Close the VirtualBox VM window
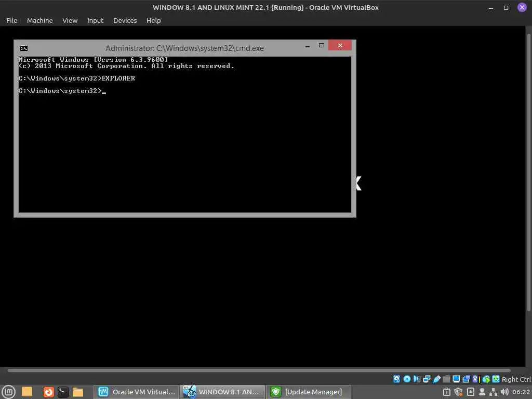Image resolution: width=532 pixels, height=399 pixels. (522, 7)
